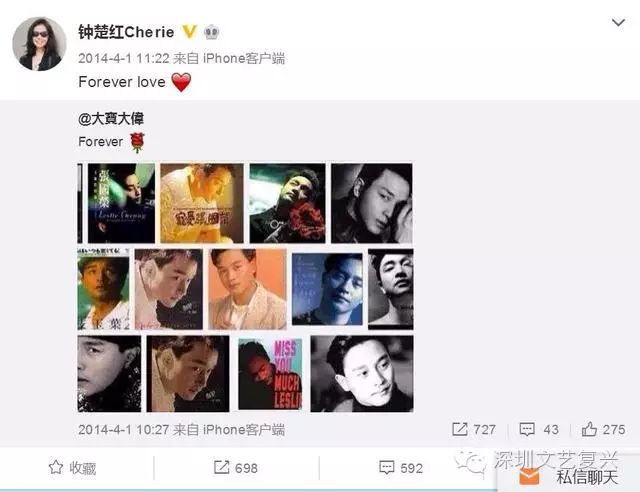The width and height of the screenshot is (640, 492).
Task: Open the MISS YOU MUCH LESLIE thumbnail
Action: pos(270,374)
